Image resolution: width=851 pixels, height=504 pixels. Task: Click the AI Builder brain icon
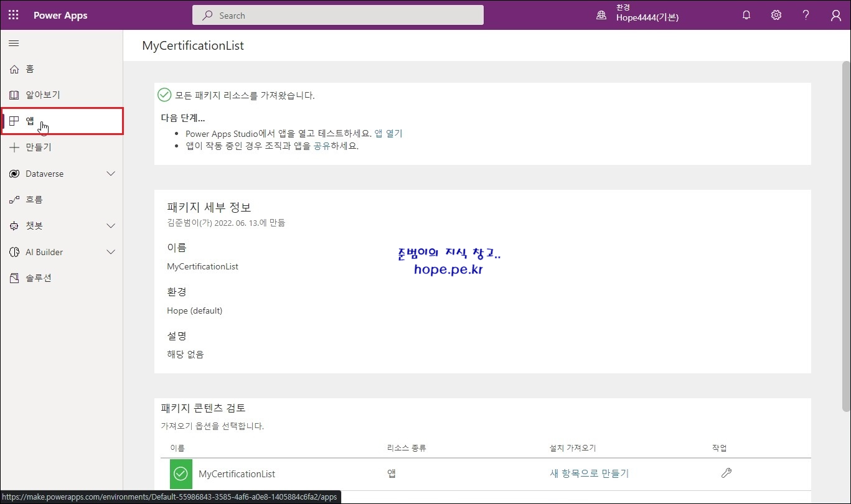pyautogui.click(x=14, y=252)
